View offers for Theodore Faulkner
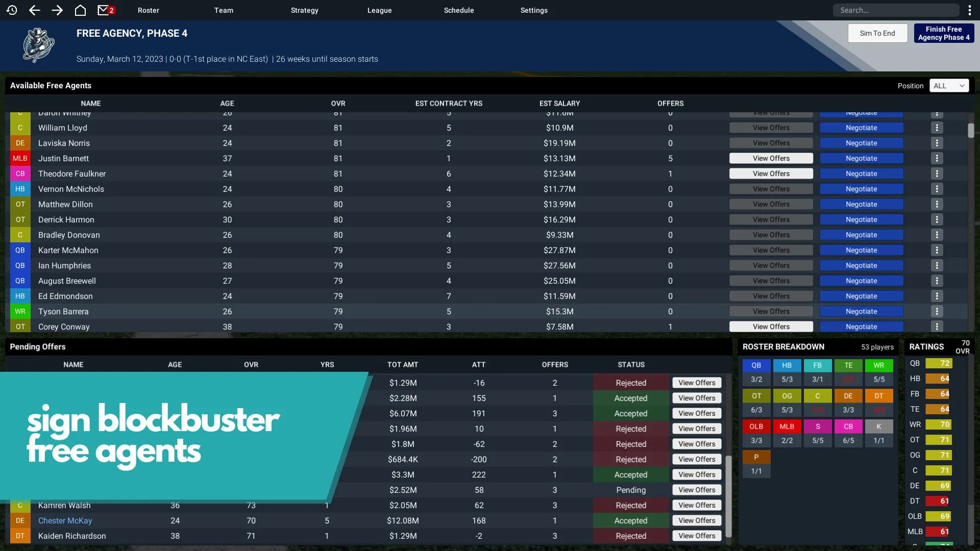Viewport: 980px width, 551px height. pyautogui.click(x=771, y=173)
